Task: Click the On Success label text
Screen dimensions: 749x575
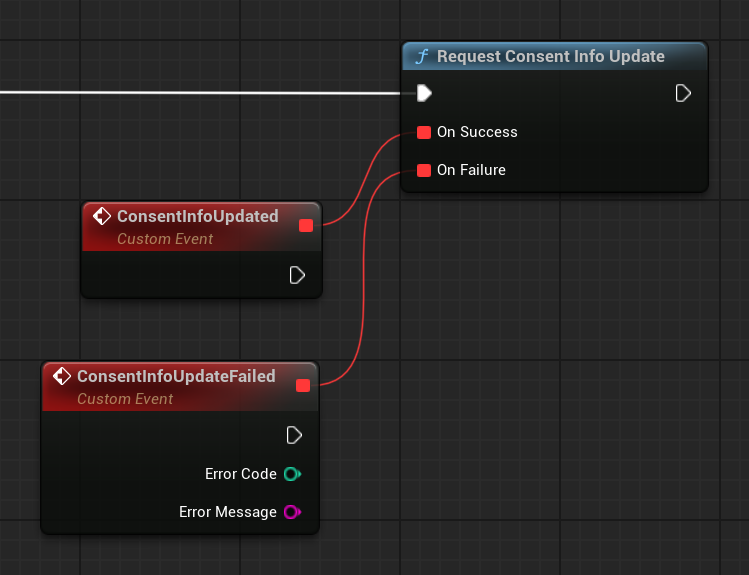Action: click(x=477, y=132)
